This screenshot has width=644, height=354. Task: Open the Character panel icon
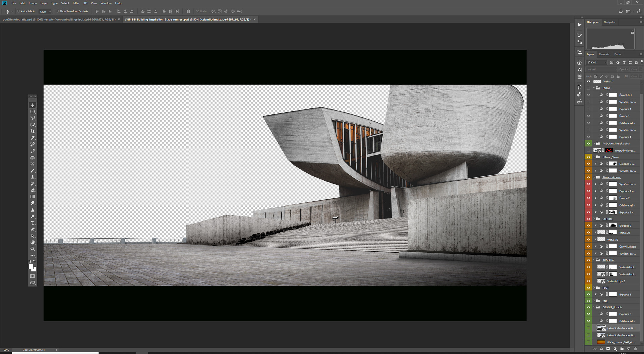(x=579, y=70)
